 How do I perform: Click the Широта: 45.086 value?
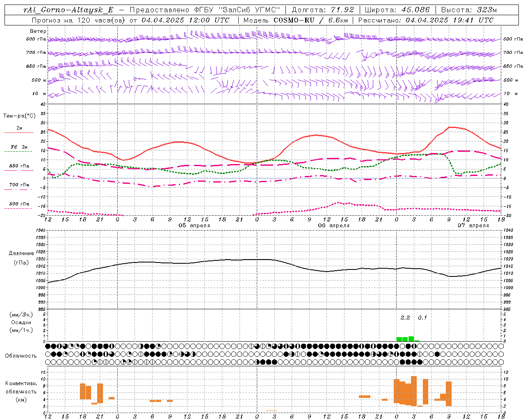pyautogui.click(x=397, y=10)
